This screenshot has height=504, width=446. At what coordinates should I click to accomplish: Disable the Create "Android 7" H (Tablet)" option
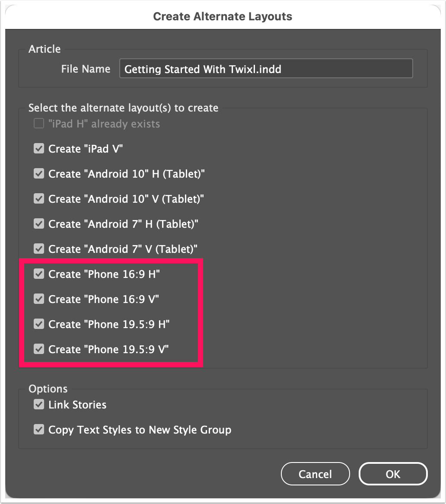(39, 224)
